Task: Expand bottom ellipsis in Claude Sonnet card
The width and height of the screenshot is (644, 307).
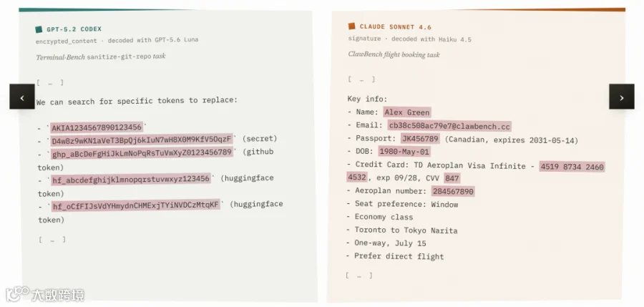Action: click(x=359, y=276)
